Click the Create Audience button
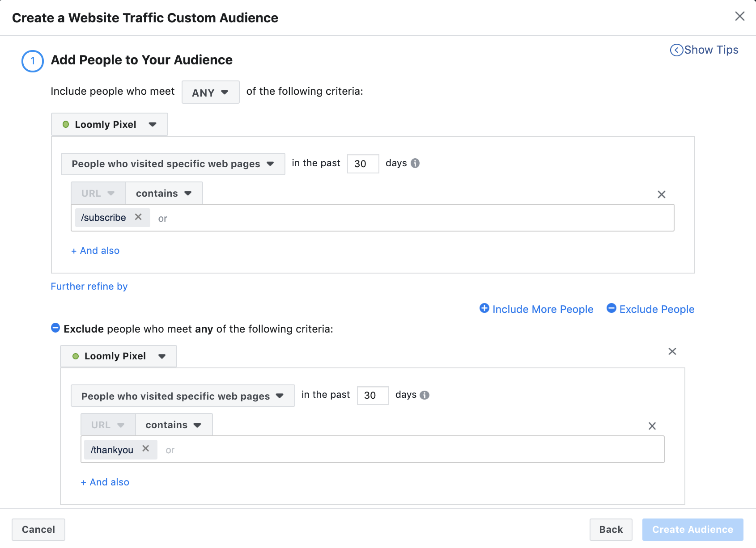This screenshot has height=548, width=756. click(692, 529)
